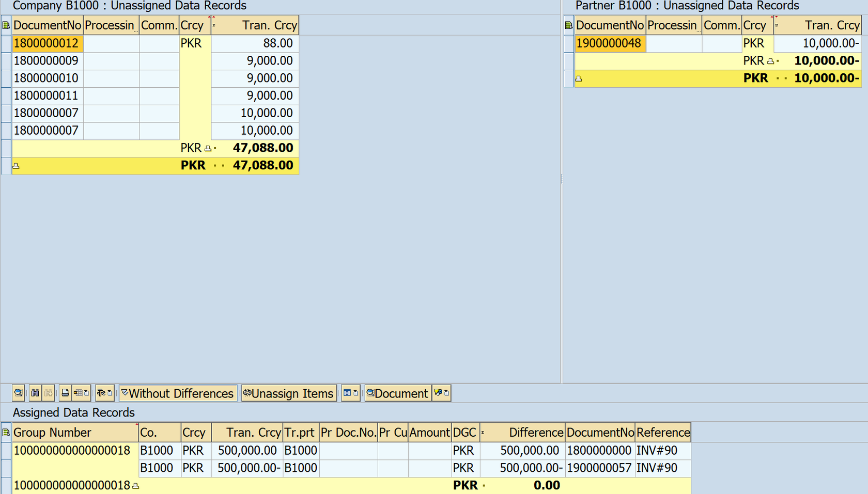Click row selector for assigned document 1800000000
Image resolution: width=868 pixels, height=494 pixels.
click(6, 451)
